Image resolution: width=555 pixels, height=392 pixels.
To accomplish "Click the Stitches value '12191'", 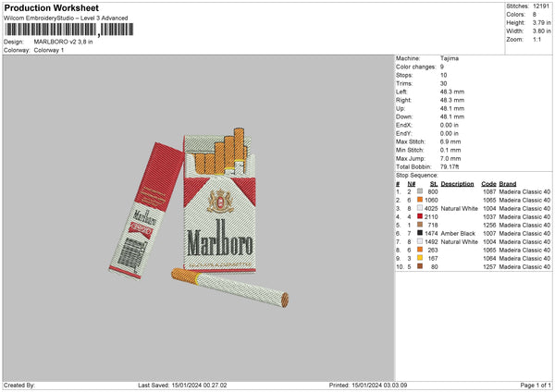I will click(x=541, y=6).
